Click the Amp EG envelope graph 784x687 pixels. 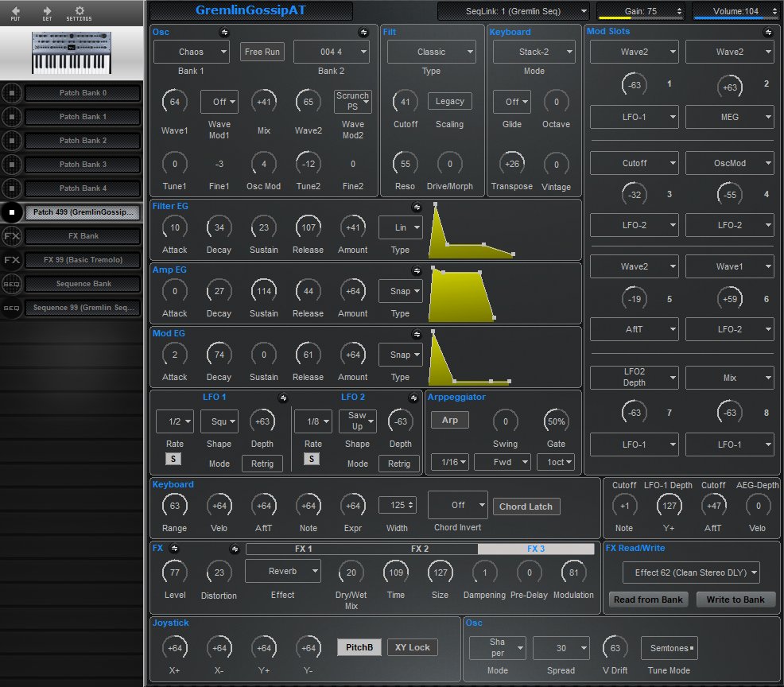click(463, 294)
